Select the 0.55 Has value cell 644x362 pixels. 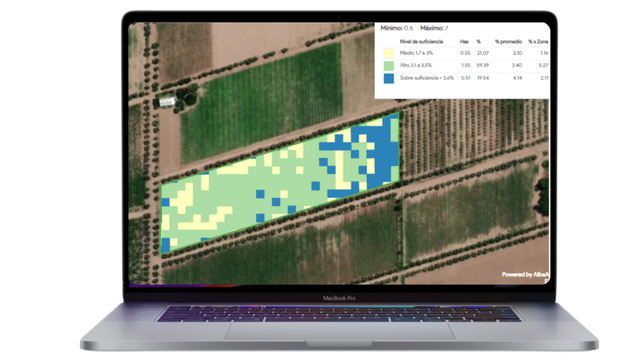coord(465,53)
